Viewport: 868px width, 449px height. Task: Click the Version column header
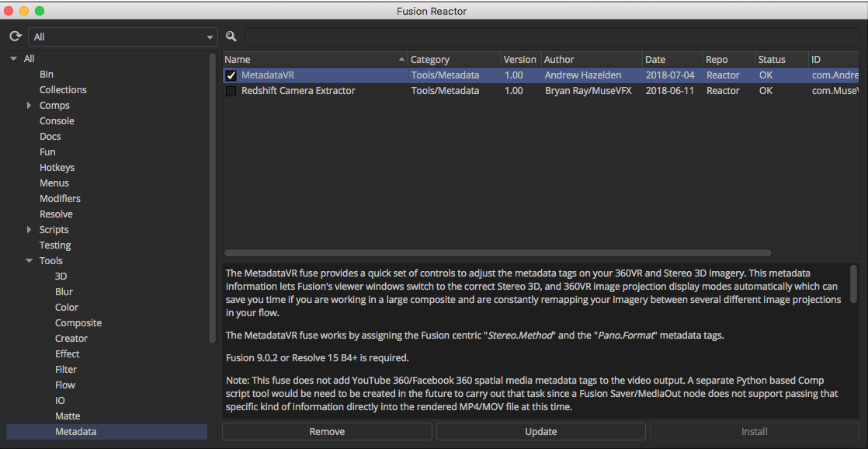point(520,59)
